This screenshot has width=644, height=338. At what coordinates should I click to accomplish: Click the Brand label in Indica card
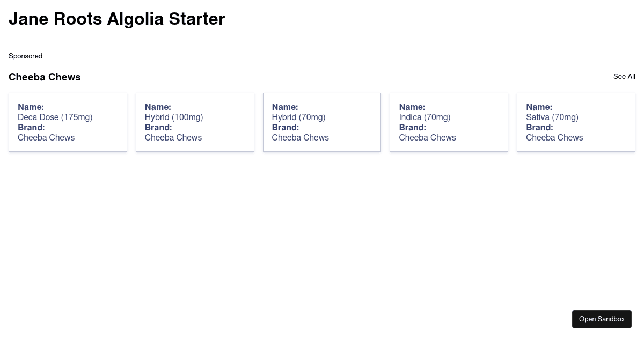pyautogui.click(x=412, y=128)
